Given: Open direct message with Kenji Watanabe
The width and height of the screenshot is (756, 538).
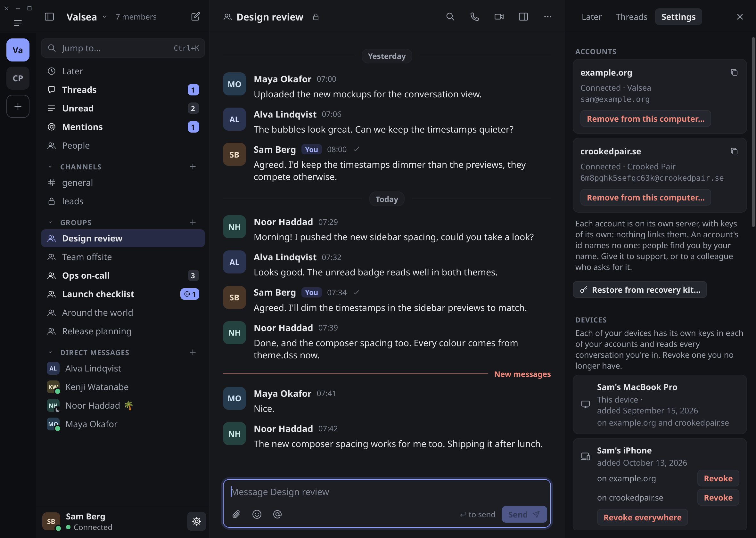Looking at the screenshot, I should pyautogui.click(x=123, y=387).
